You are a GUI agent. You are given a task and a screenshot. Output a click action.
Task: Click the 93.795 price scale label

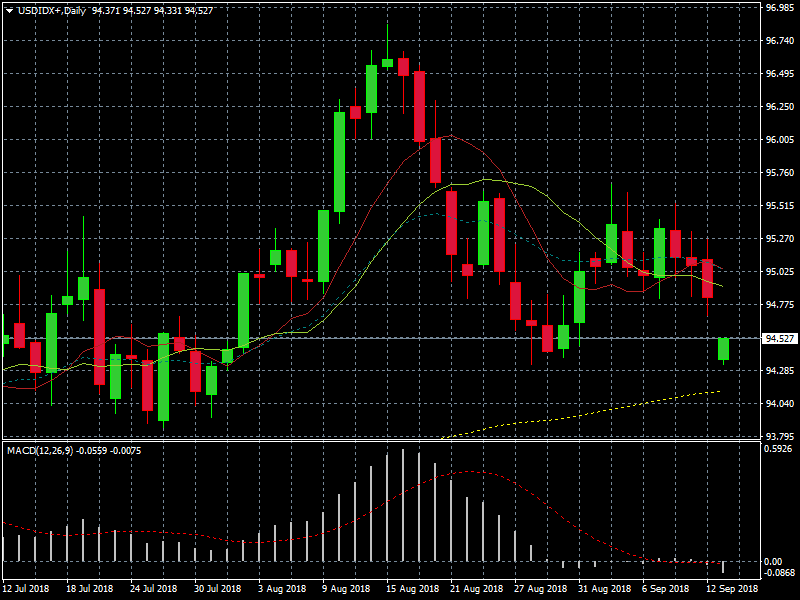(779, 437)
